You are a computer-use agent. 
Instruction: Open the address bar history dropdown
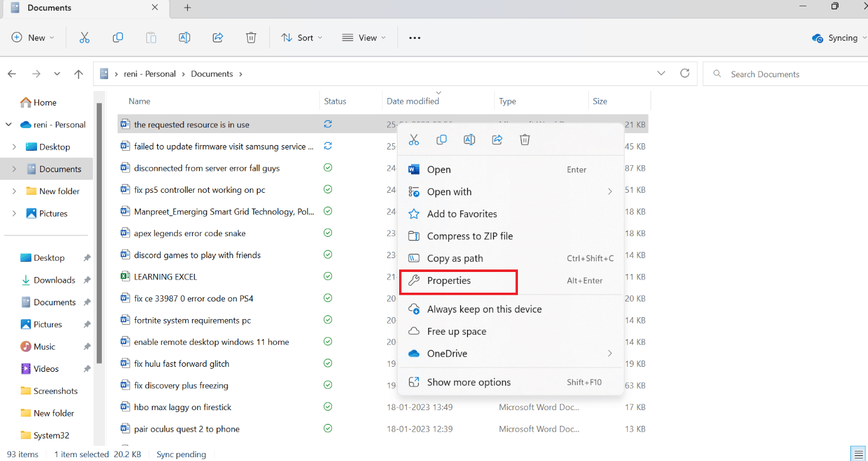[661, 73]
